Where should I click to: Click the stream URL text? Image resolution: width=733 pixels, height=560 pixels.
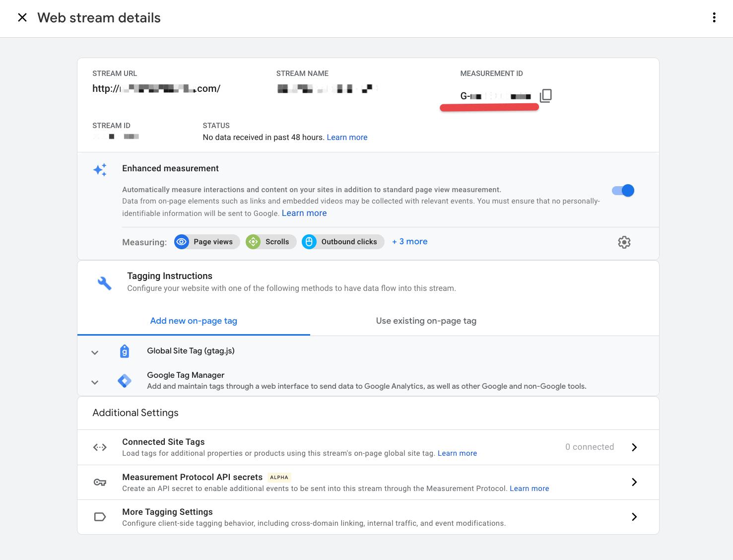(x=156, y=89)
